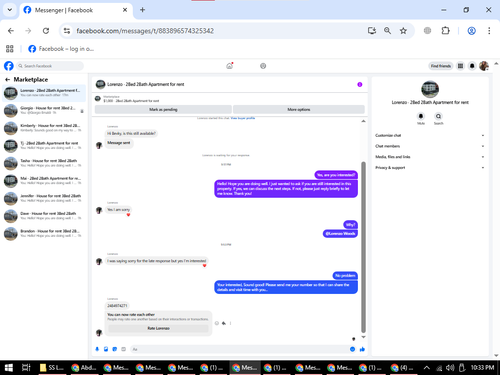Open Tj 2Bed 2Bath Apartment conversation
The height and width of the screenshot is (375, 500).
pyautogui.click(x=44, y=146)
